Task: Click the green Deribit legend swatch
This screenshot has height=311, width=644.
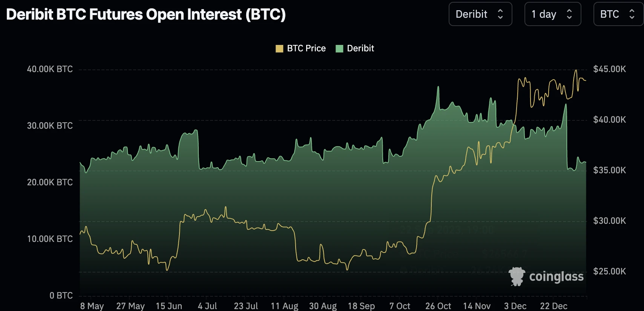Action: click(339, 49)
